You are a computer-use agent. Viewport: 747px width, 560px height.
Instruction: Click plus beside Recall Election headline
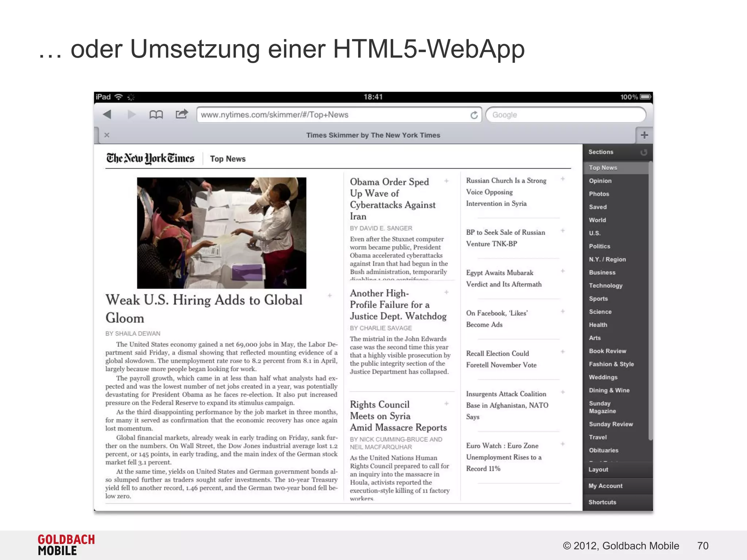click(563, 352)
